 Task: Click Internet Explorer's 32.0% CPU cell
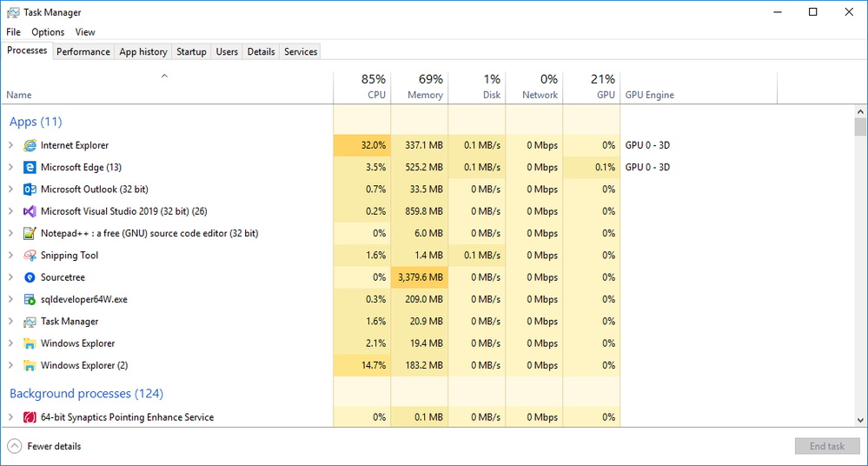click(362, 145)
